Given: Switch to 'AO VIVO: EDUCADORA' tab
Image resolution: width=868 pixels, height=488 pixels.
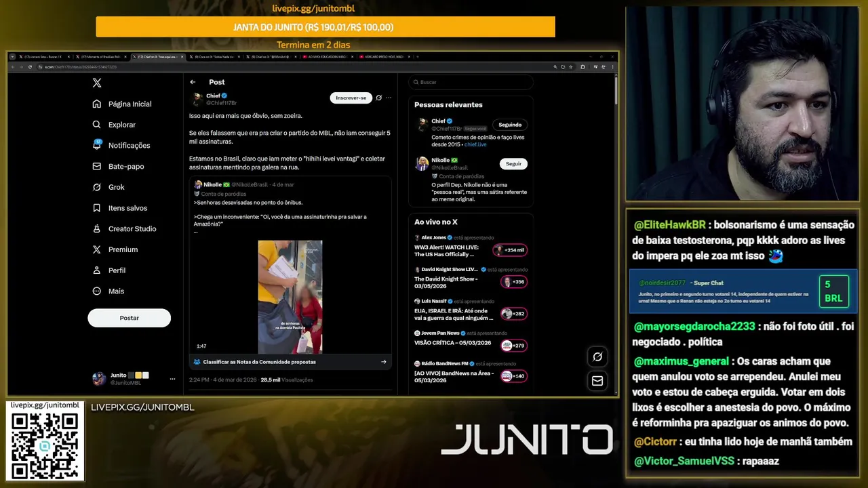Looking at the screenshot, I should (328, 57).
